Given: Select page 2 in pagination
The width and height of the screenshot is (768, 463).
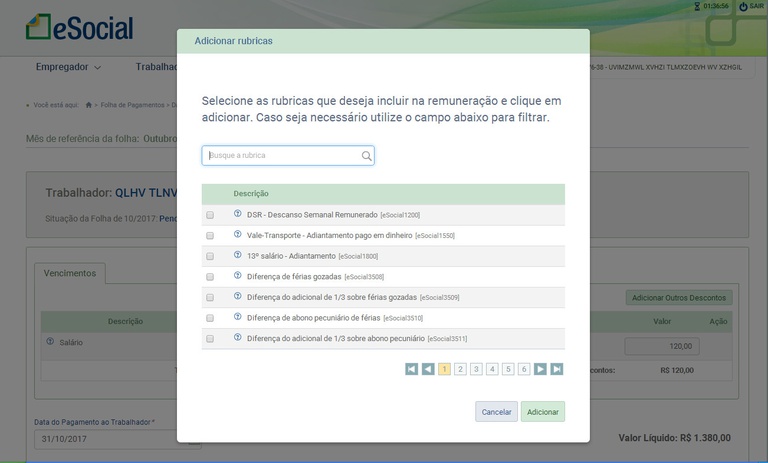Looking at the screenshot, I should [x=460, y=369].
